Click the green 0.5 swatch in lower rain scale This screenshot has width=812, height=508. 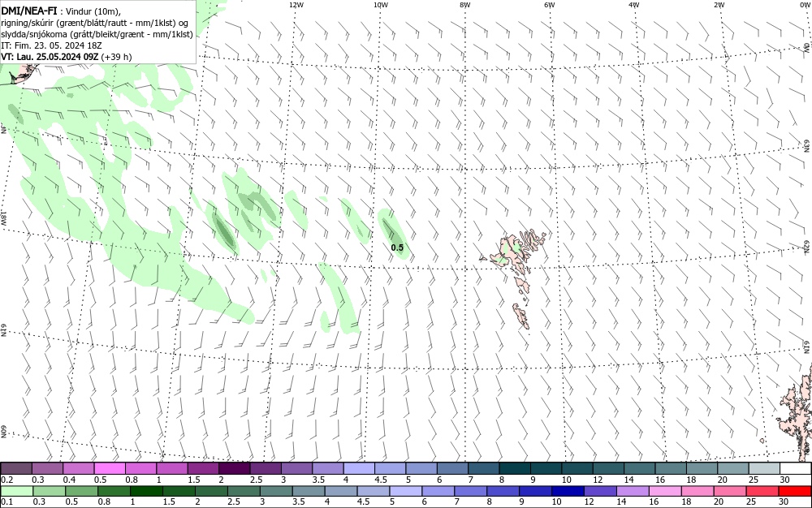point(81,491)
